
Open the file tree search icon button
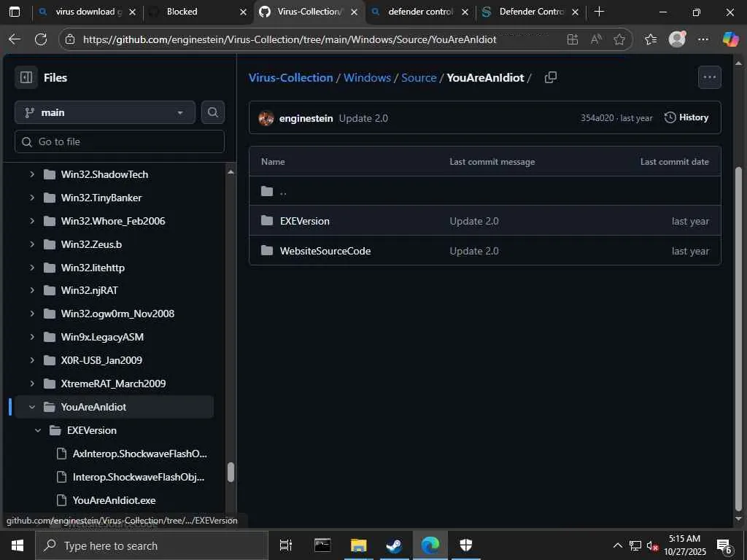[213, 112]
